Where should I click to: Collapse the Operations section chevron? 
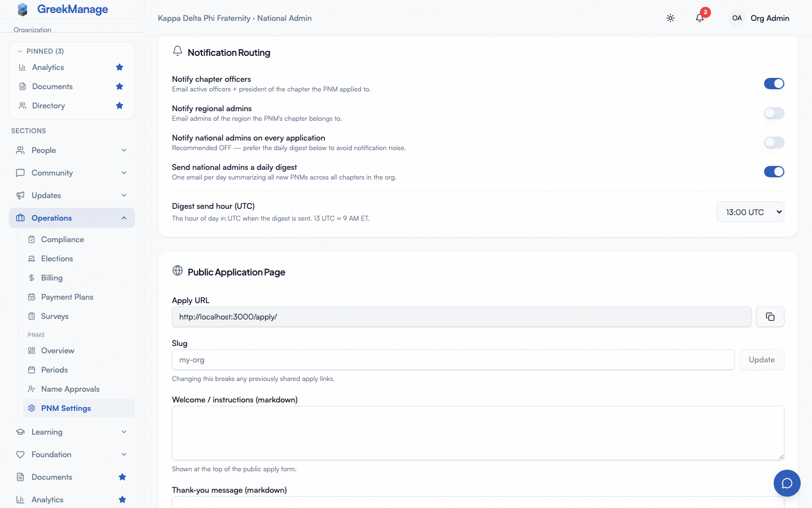coord(124,218)
